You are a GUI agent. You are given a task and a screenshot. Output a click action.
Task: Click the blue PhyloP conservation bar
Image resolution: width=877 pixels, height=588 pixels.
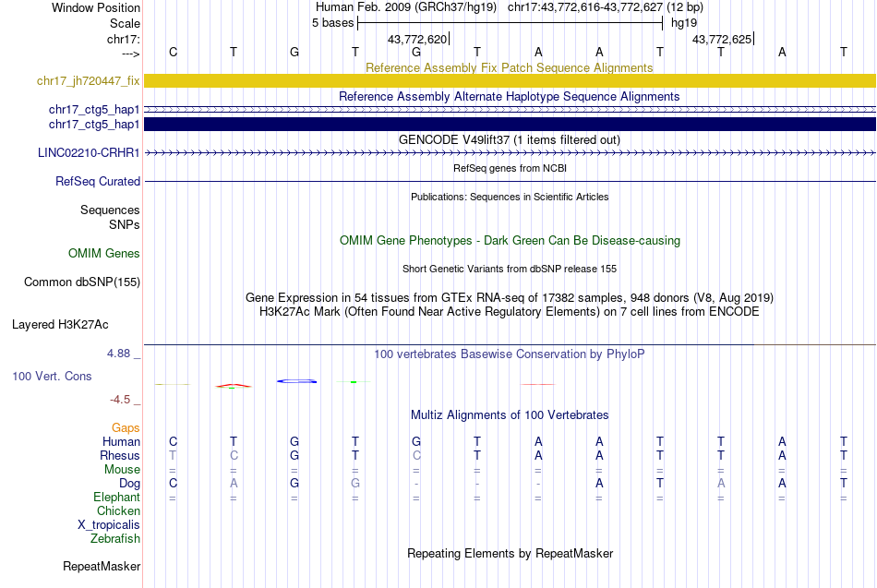click(x=297, y=381)
